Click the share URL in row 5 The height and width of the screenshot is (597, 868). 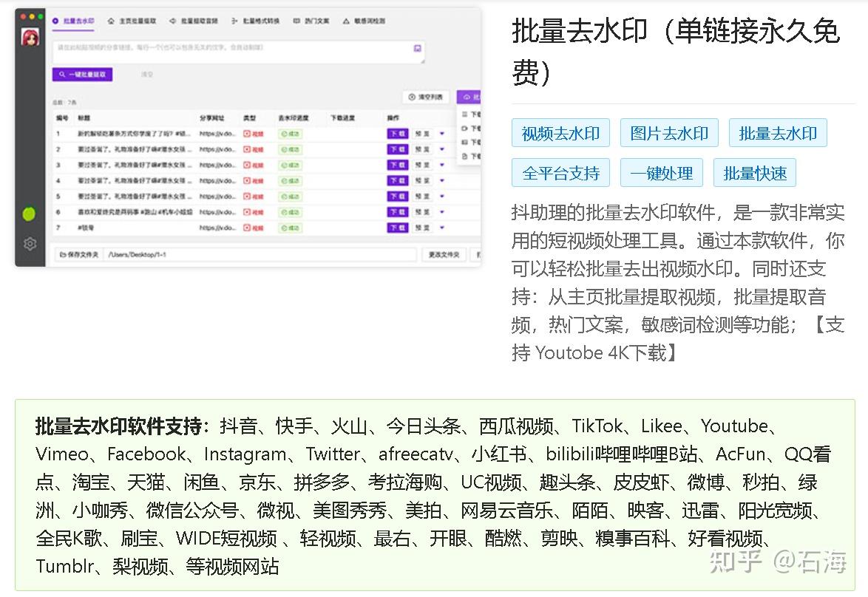coord(217,197)
